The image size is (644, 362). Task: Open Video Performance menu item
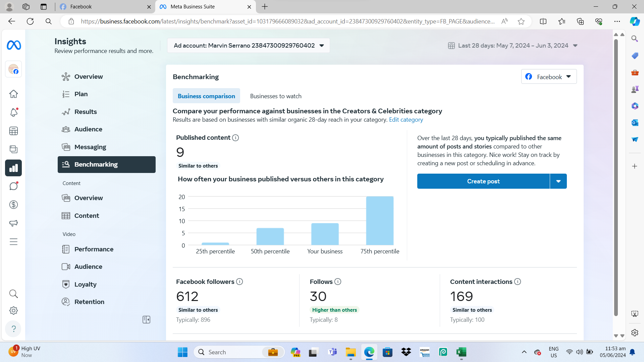coord(106,249)
